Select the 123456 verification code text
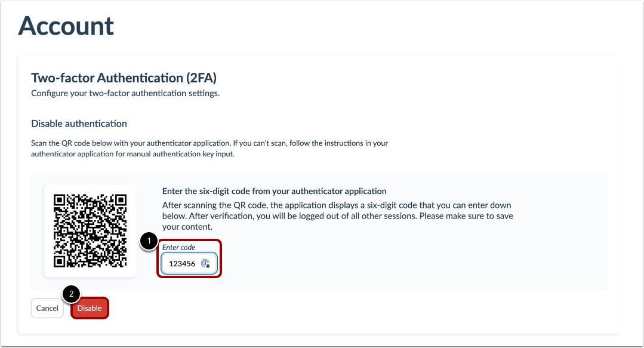The width and height of the screenshot is (644, 348). pos(181,263)
